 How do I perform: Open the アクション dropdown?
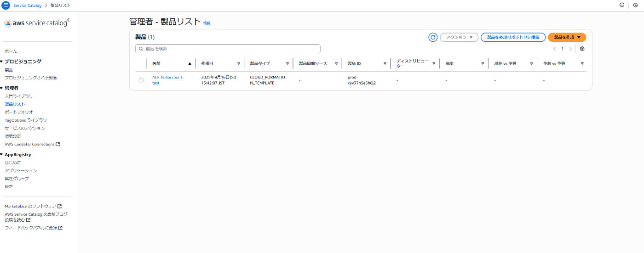pos(459,37)
